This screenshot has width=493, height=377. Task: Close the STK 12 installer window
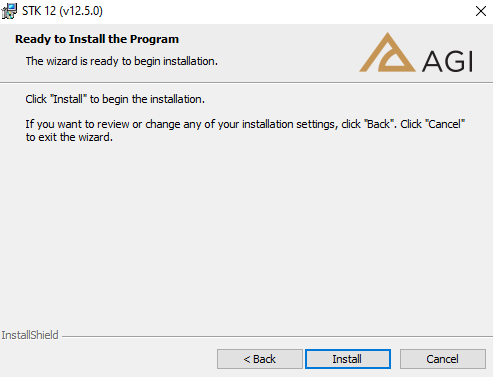pyautogui.click(x=481, y=11)
